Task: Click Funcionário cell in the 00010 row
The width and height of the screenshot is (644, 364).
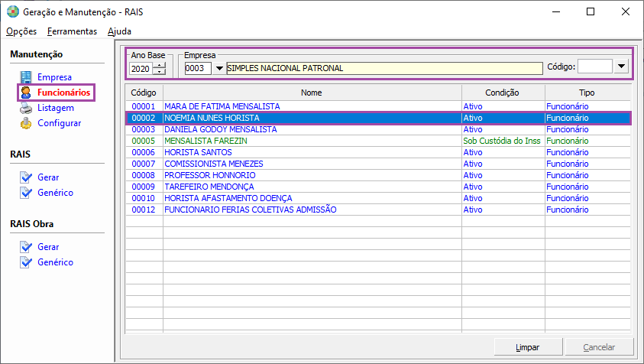Action: coord(587,198)
